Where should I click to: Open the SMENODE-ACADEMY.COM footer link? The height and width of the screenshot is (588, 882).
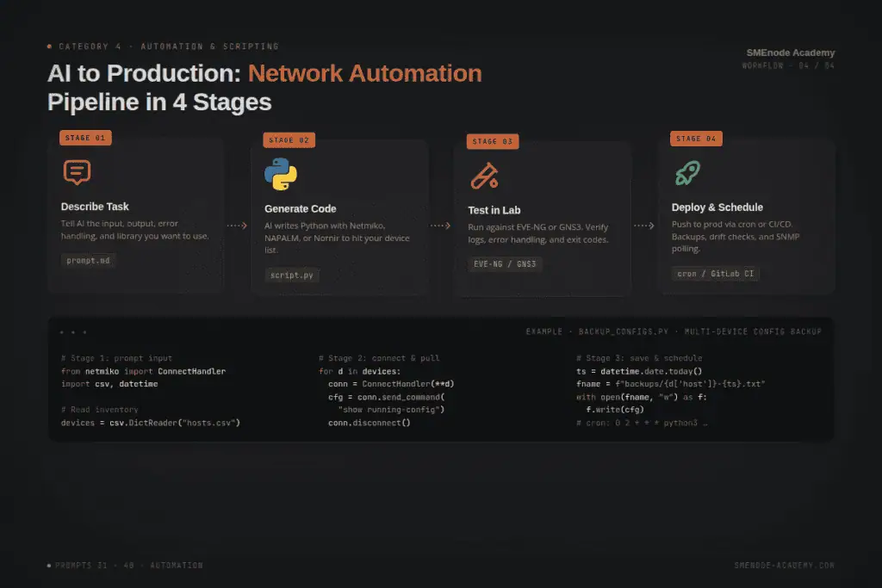pos(784,566)
